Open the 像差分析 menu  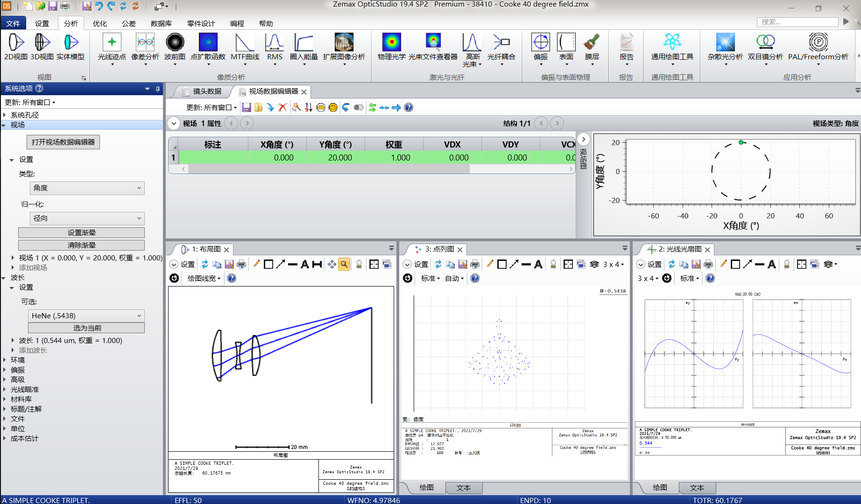click(145, 49)
